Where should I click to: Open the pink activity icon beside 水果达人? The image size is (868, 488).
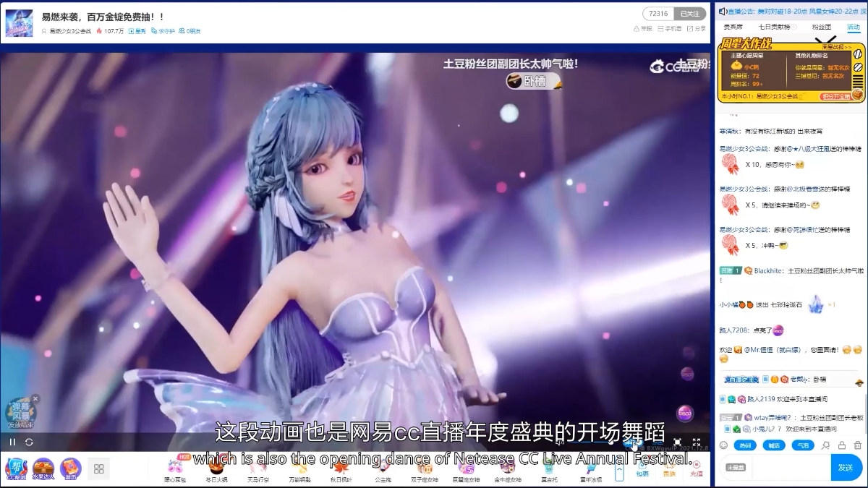coord(71,468)
